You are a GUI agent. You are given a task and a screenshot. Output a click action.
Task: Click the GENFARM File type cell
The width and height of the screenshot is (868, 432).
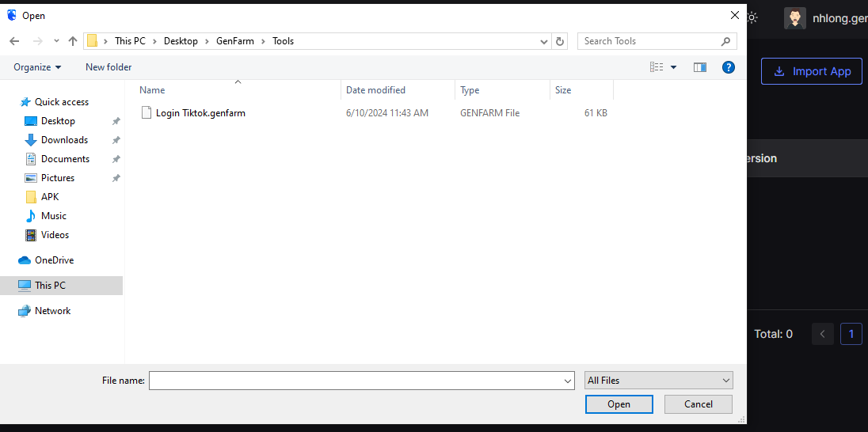[490, 113]
